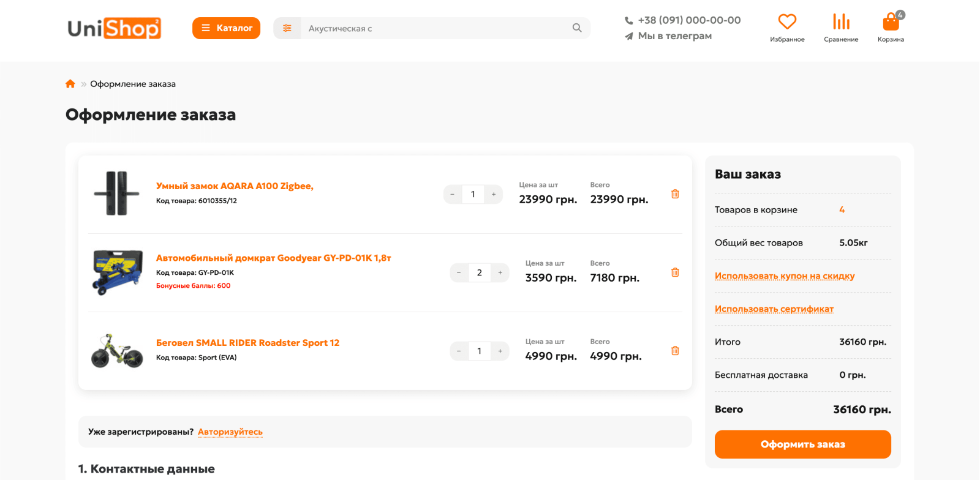Select Всего 36160 грн. final amount
Viewport: 980px width, 480px height.
pos(862,410)
